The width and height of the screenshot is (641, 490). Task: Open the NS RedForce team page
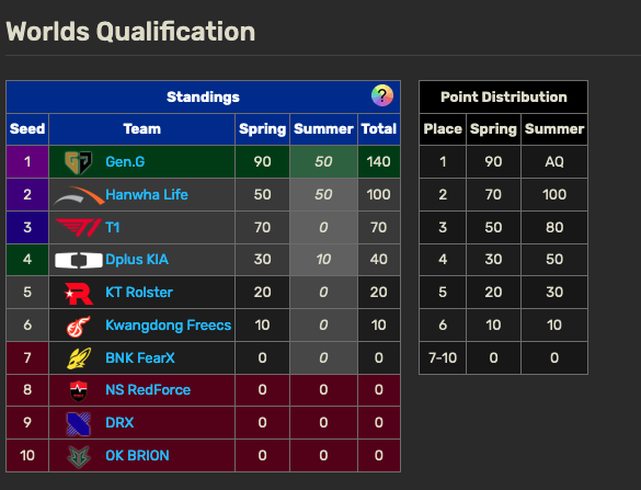point(148,390)
